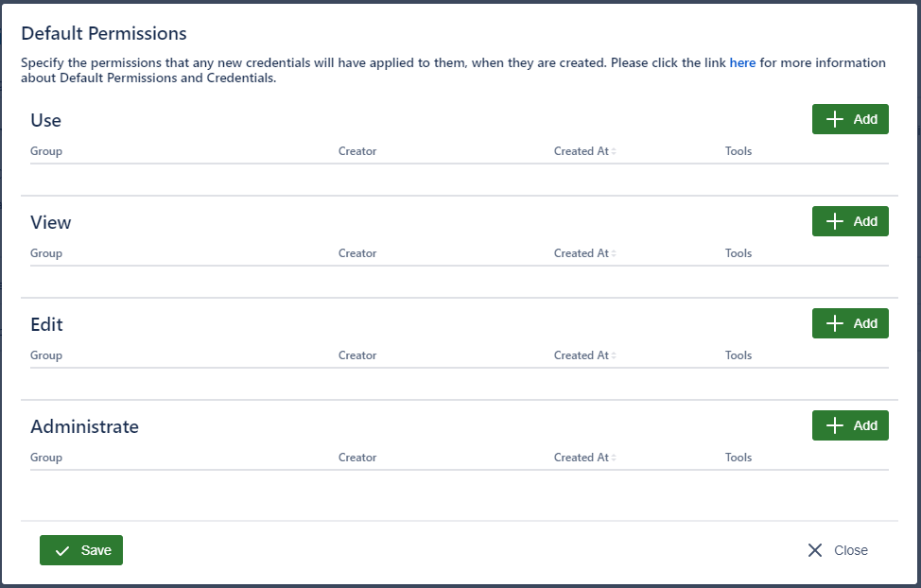
Task: Save the default permissions
Action: click(x=81, y=550)
